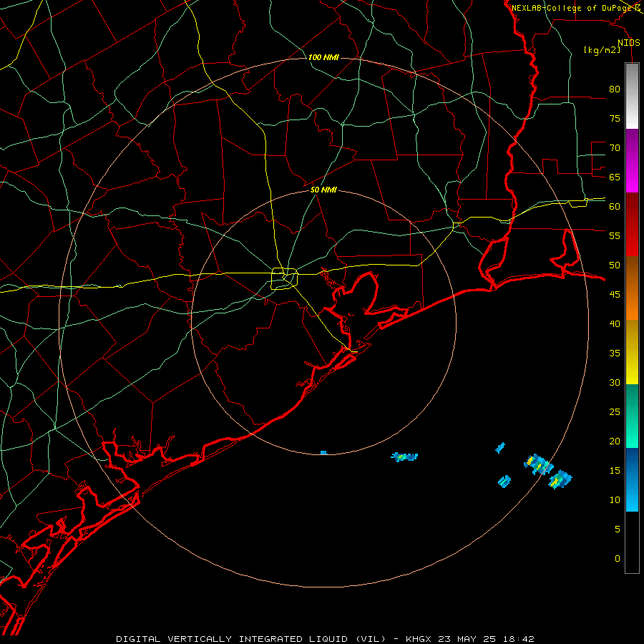The height and width of the screenshot is (644, 644).
Task: Click the 10 value on color scale
Action: pos(615,500)
